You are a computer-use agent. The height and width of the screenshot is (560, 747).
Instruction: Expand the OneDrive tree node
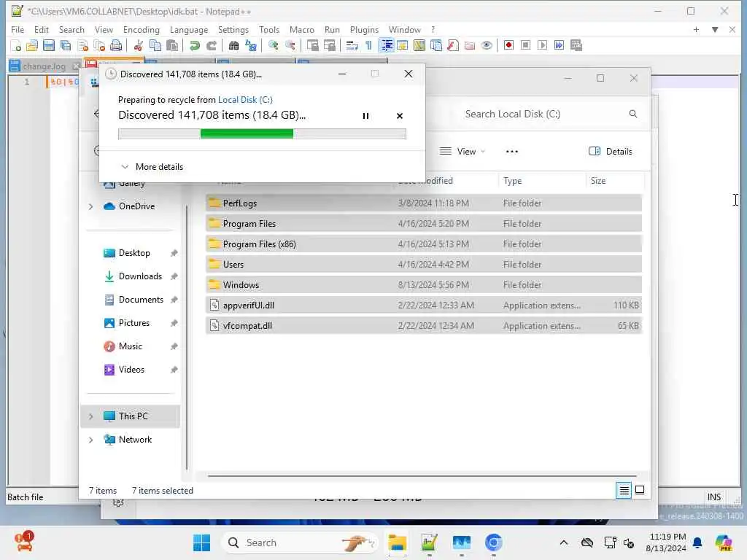click(x=91, y=206)
